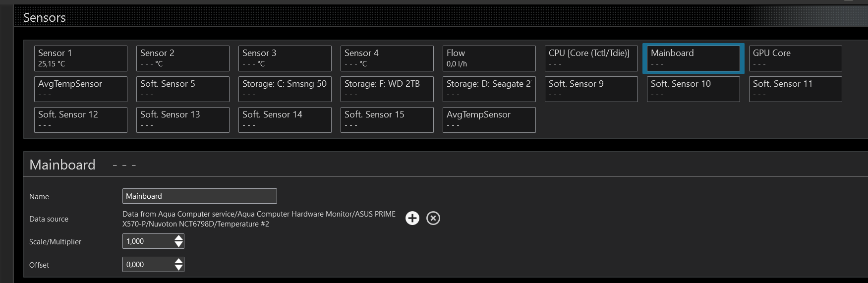Image resolution: width=868 pixels, height=283 pixels.
Task: Decrease Offset value using down arrow
Action: tap(178, 268)
